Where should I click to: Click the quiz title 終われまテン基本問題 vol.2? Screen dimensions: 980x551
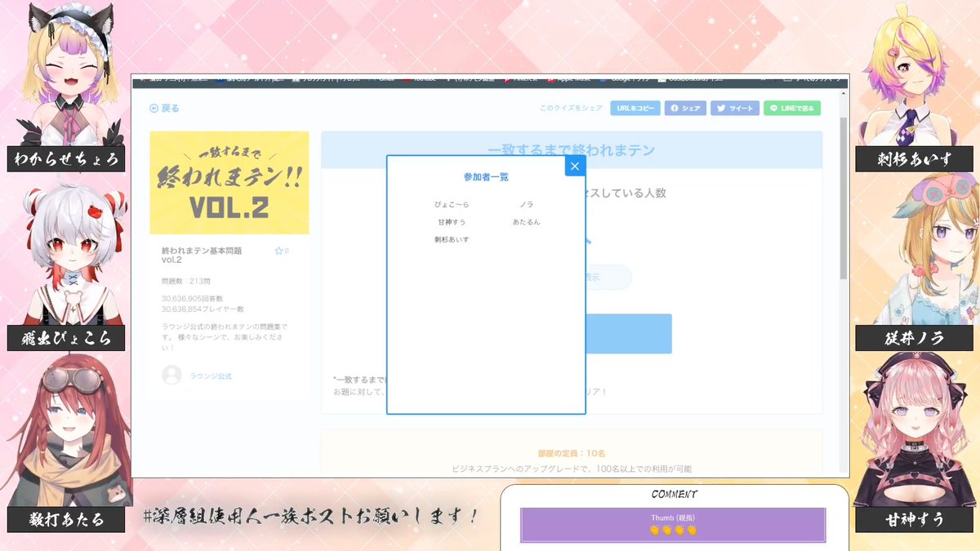point(202,256)
